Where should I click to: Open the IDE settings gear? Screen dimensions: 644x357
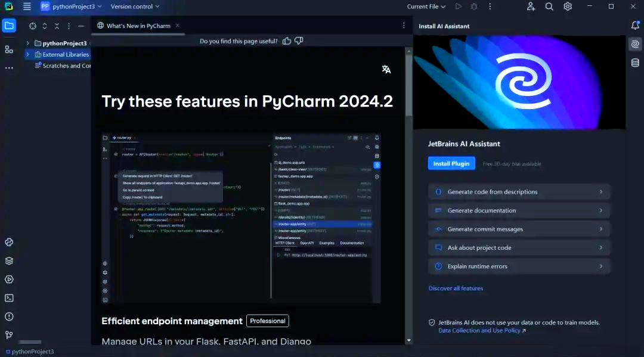(x=568, y=7)
